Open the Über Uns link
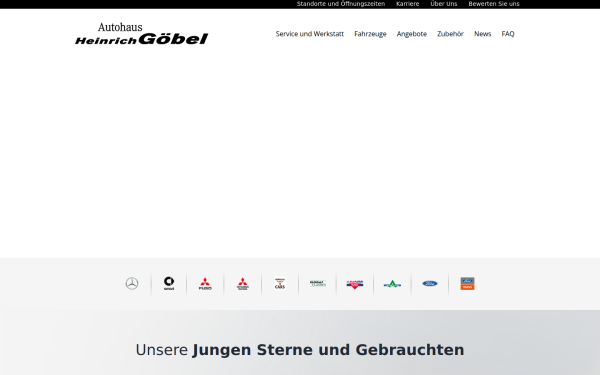Image resolution: width=600 pixels, height=375 pixels. coord(444,4)
